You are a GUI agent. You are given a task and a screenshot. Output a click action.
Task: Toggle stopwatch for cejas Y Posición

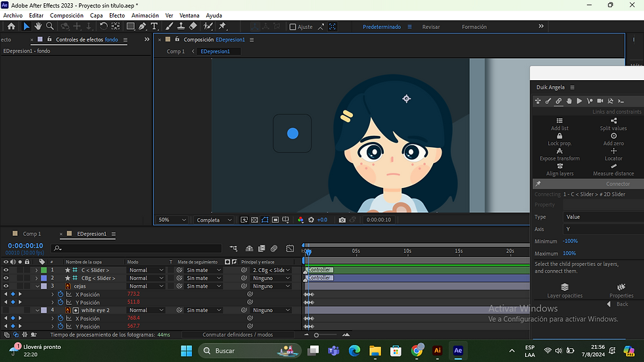coord(60,302)
